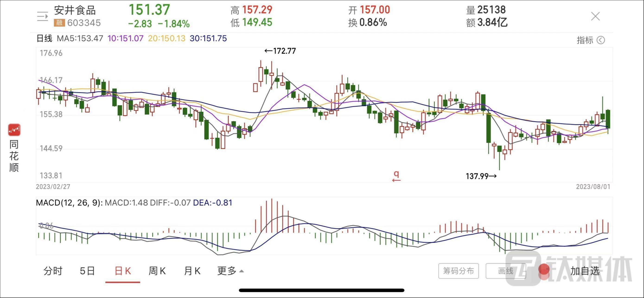Click the 指标 collapse arrow icon
This screenshot has height=298, width=644.
601,40
